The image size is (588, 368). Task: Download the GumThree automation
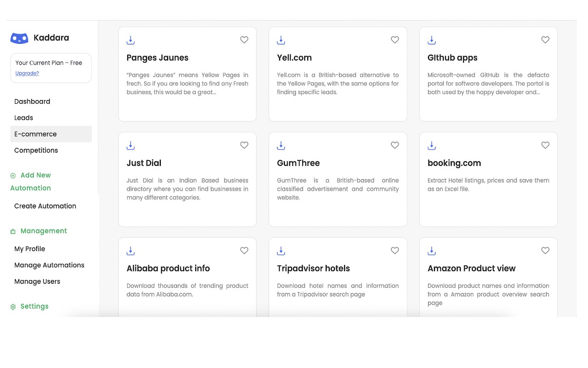tap(281, 146)
